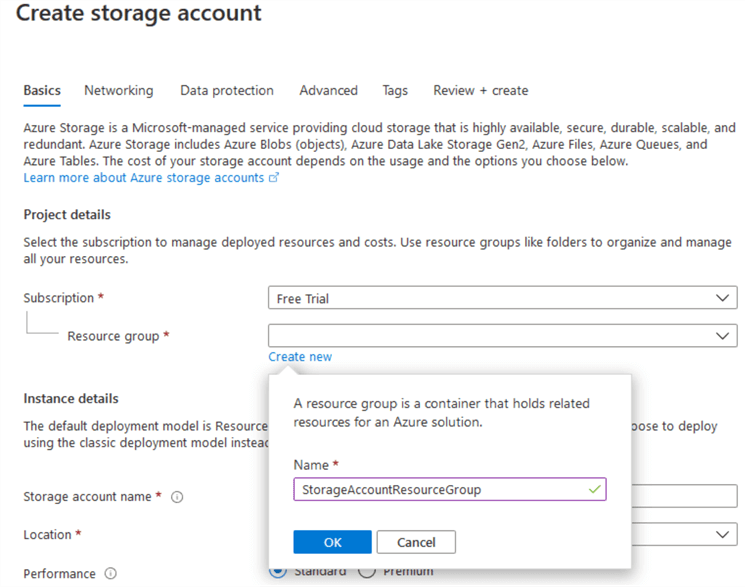Click the resource group Name text field
Viewport: 745px width, 587px height.
(440, 490)
